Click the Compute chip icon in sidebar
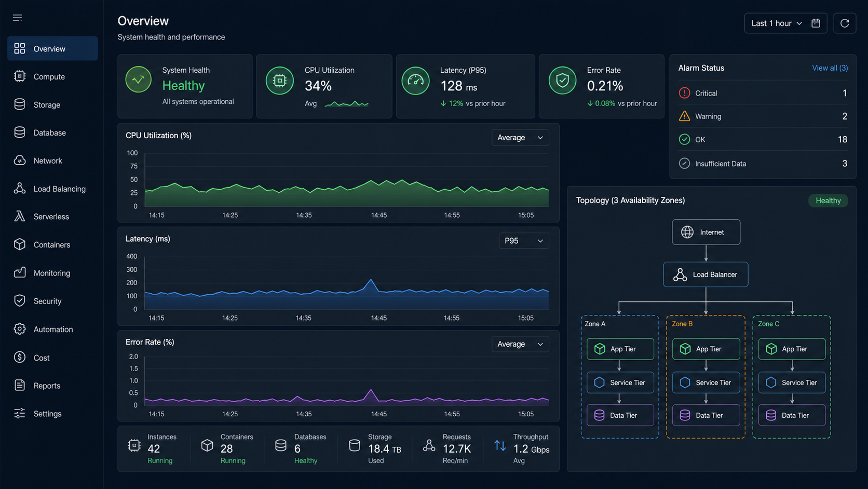Screen dimensions: 868x489 click(20, 76)
